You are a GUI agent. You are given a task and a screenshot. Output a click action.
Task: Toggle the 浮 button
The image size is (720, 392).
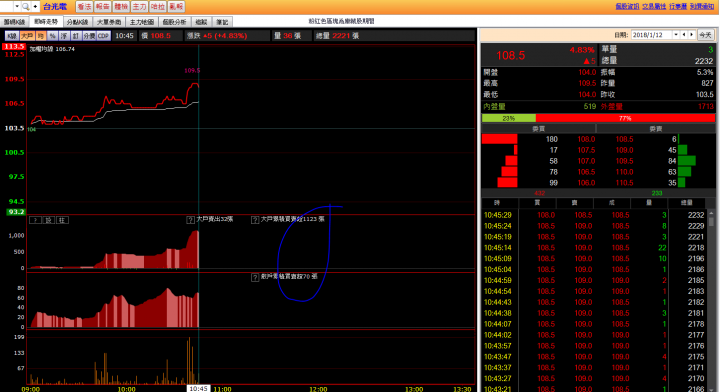click(x=64, y=36)
